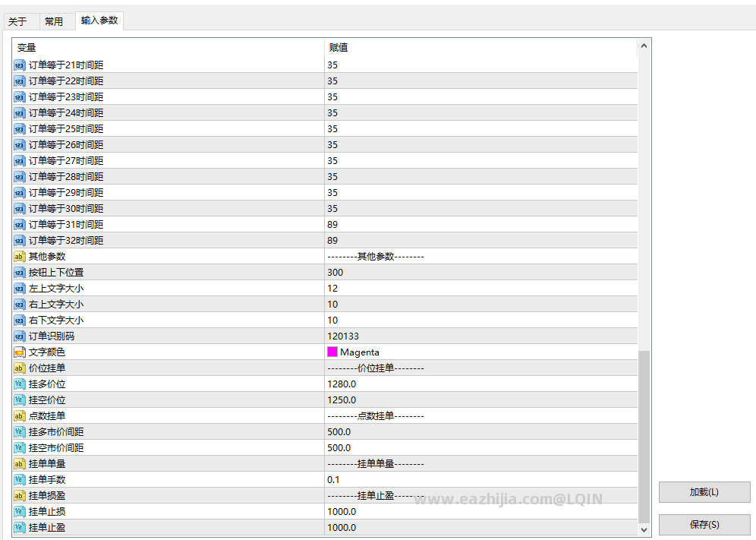Screen dimensions: 756x540
Task: Click the 订单等于27时间距 variable name
Action: (66, 161)
